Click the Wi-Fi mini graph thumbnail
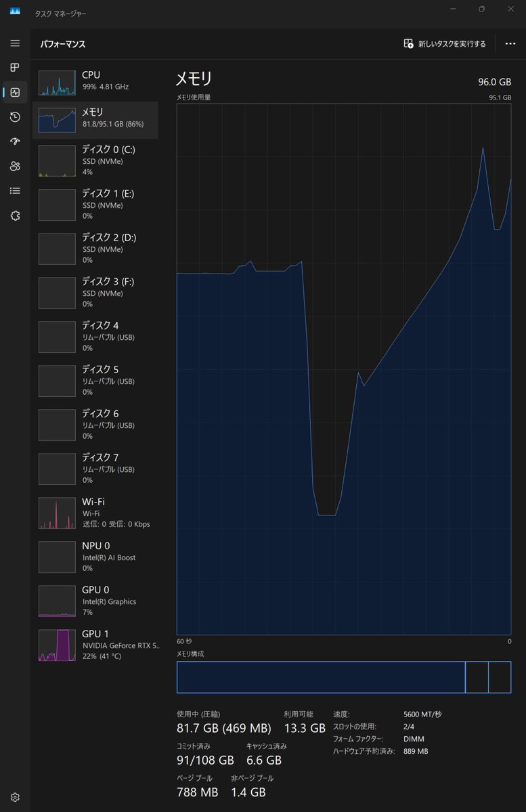Viewport: 526px width, 812px height. (x=57, y=513)
